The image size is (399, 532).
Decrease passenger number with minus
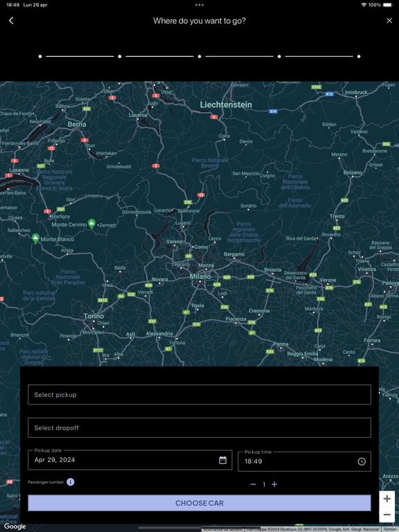coord(253,484)
